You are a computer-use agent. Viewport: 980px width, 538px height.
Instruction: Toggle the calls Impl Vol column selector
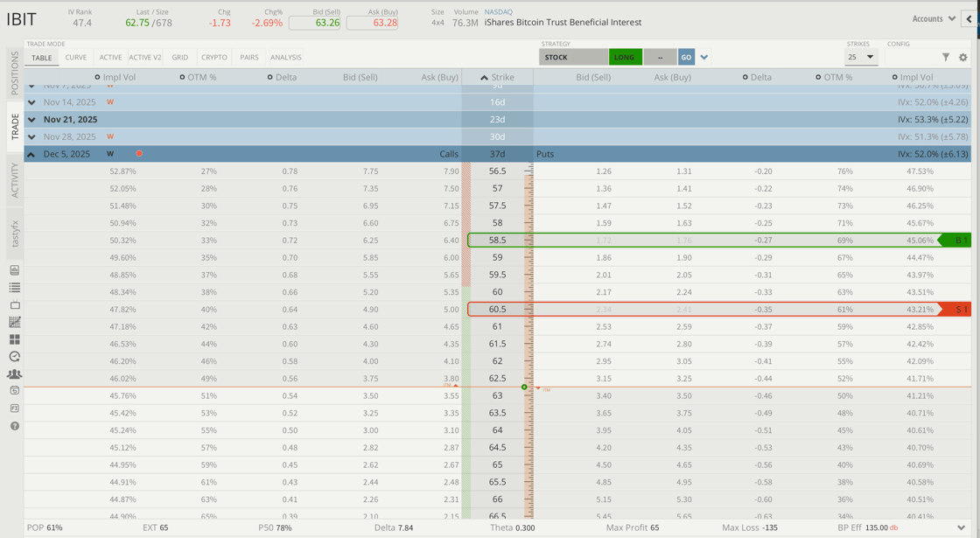pyautogui.click(x=97, y=77)
